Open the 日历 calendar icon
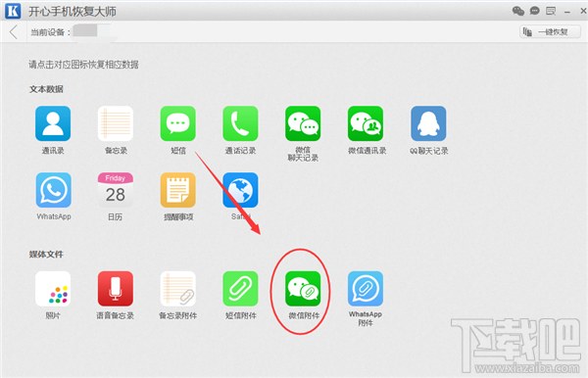The image size is (588, 378). click(116, 190)
